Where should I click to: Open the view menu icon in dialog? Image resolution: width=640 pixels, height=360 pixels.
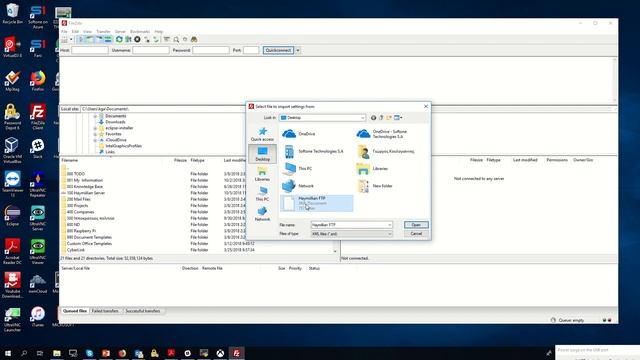point(398,118)
